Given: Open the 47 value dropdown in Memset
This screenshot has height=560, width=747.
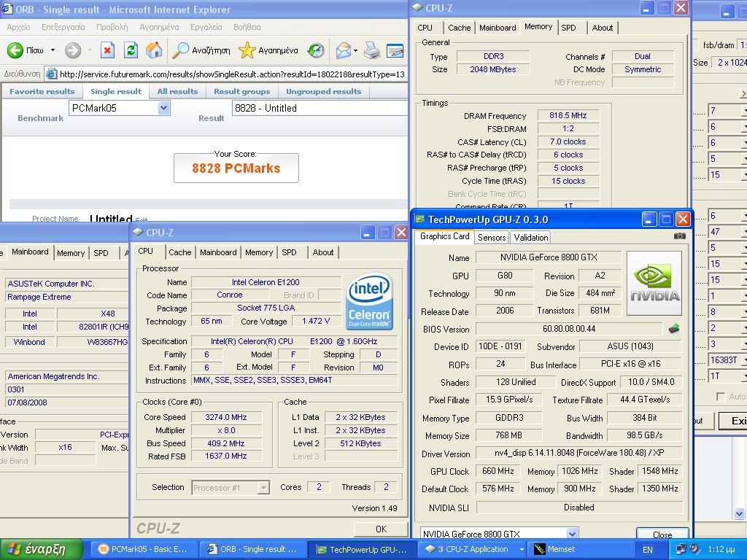Looking at the screenshot, I should click(743, 232).
